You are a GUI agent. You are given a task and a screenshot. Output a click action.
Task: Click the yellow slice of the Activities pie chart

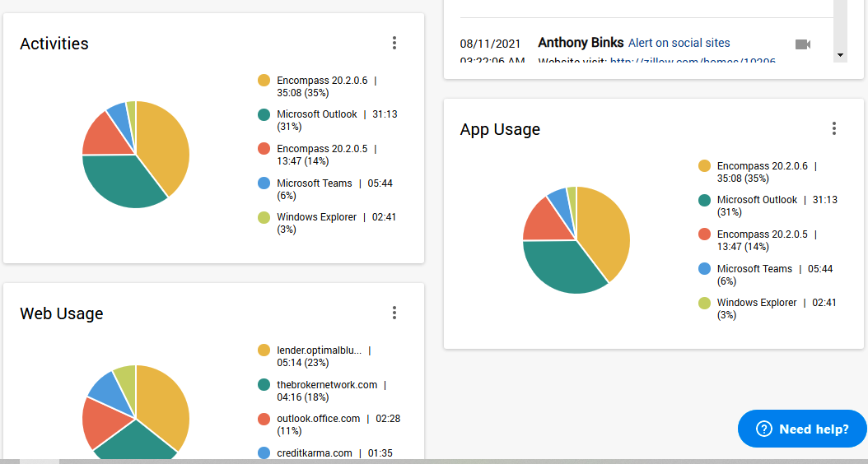pyautogui.click(x=163, y=146)
